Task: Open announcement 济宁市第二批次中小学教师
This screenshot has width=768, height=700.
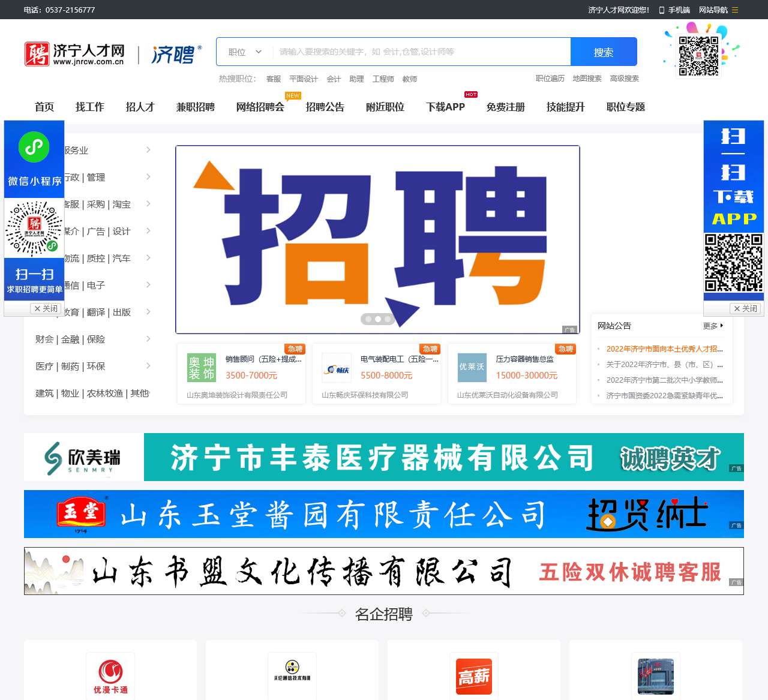Action: coord(664,380)
